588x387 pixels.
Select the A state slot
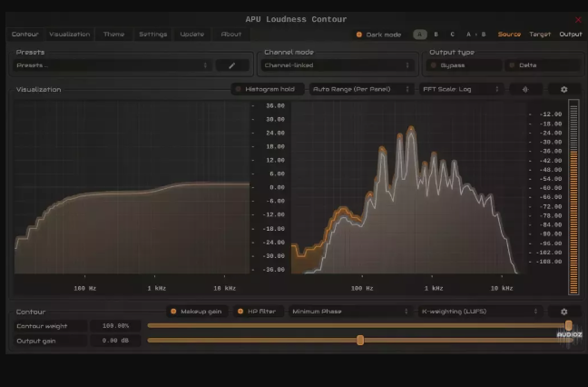(419, 35)
